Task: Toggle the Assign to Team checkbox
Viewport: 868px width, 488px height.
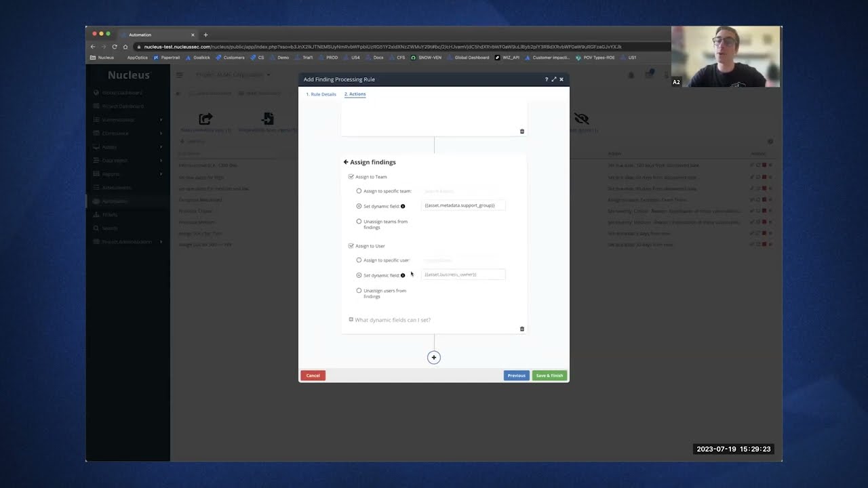Action: (x=351, y=177)
